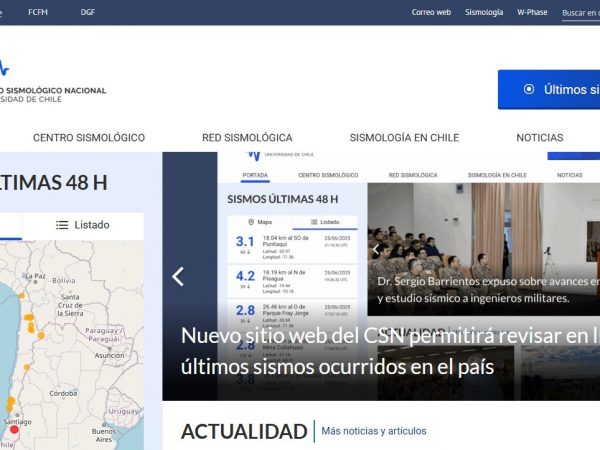The image size is (600, 450).
Task: Open NOTICIAS menu
Action: (540, 137)
